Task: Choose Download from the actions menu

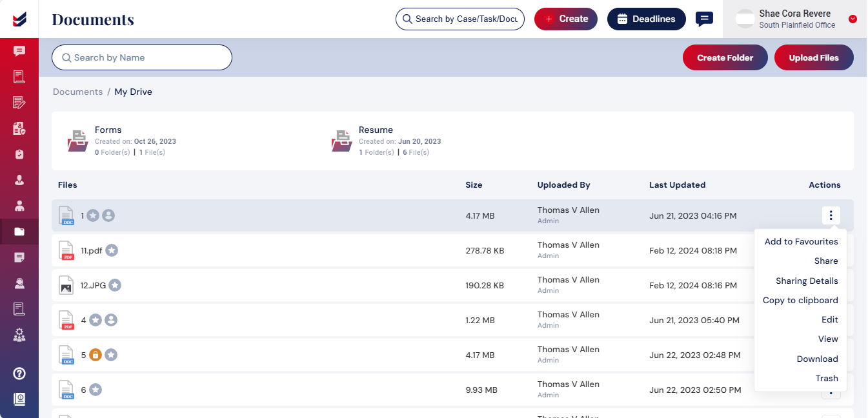Action: point(818,359)
